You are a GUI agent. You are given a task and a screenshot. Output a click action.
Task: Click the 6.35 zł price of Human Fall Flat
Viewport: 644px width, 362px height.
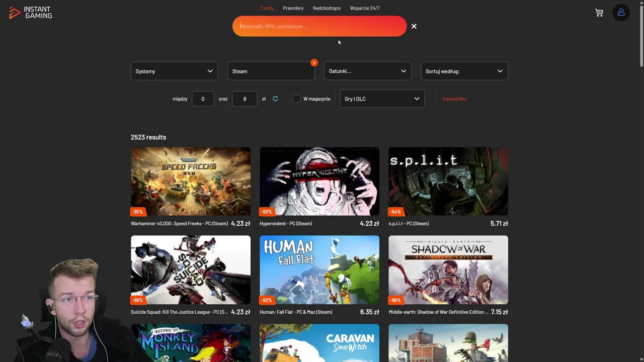coord(370,312)
